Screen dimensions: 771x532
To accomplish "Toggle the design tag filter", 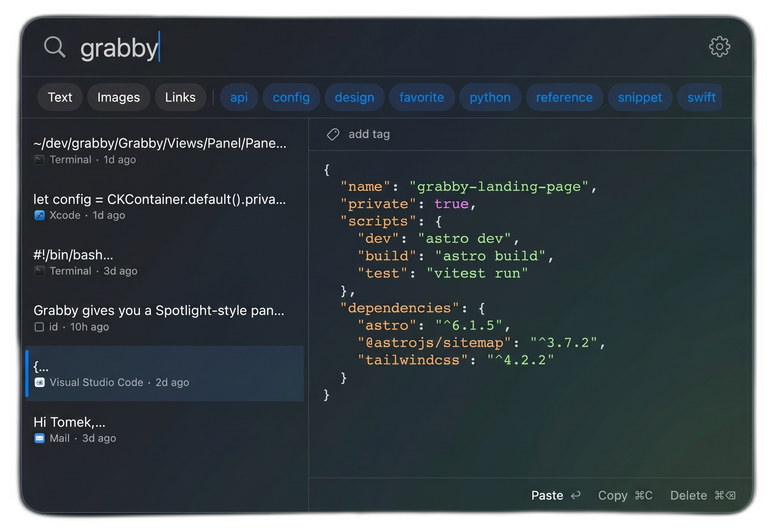I will (x=354, y=97).
